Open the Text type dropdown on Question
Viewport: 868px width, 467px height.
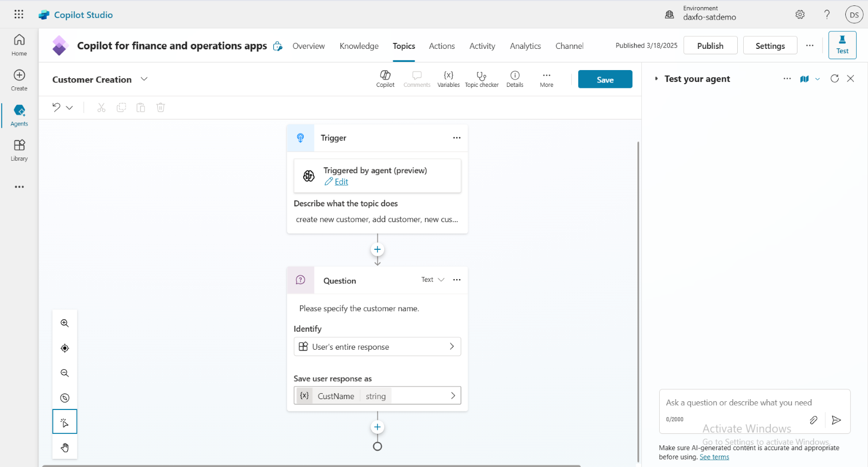click(433, 280)
